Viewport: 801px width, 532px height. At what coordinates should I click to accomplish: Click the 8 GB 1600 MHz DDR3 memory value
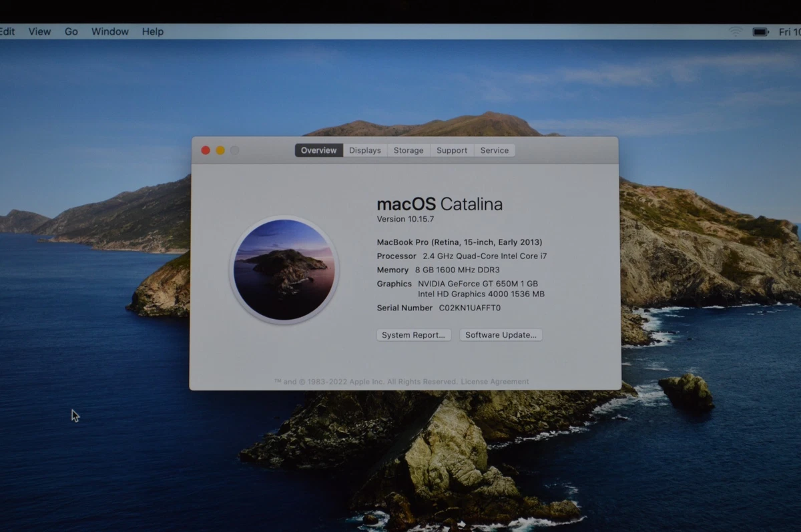[457, 270]
